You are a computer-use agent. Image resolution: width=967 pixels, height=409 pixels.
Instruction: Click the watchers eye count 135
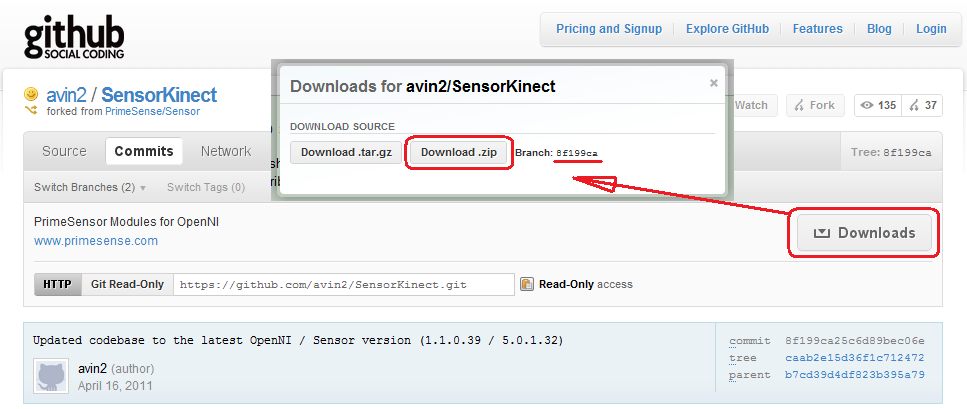click(878, 105)
